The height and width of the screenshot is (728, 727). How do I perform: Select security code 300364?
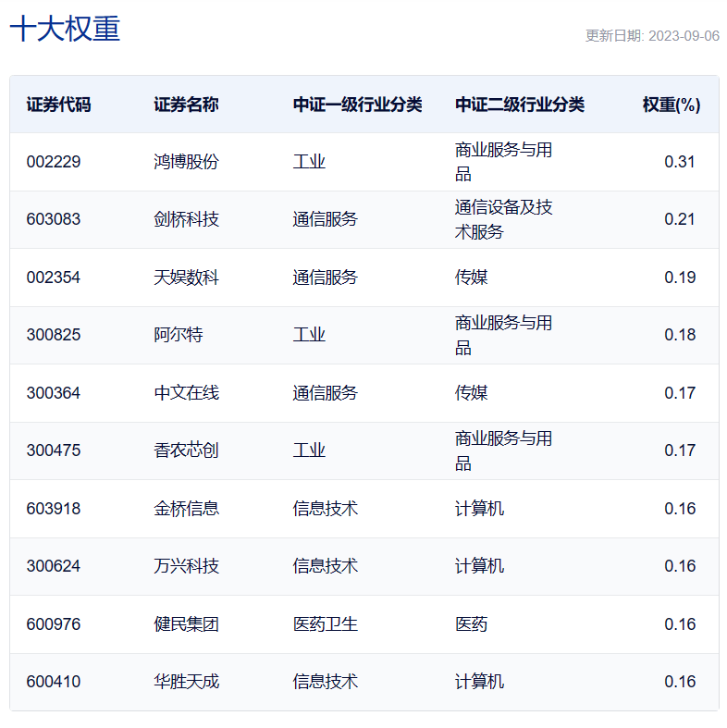[x=54, y=393]
